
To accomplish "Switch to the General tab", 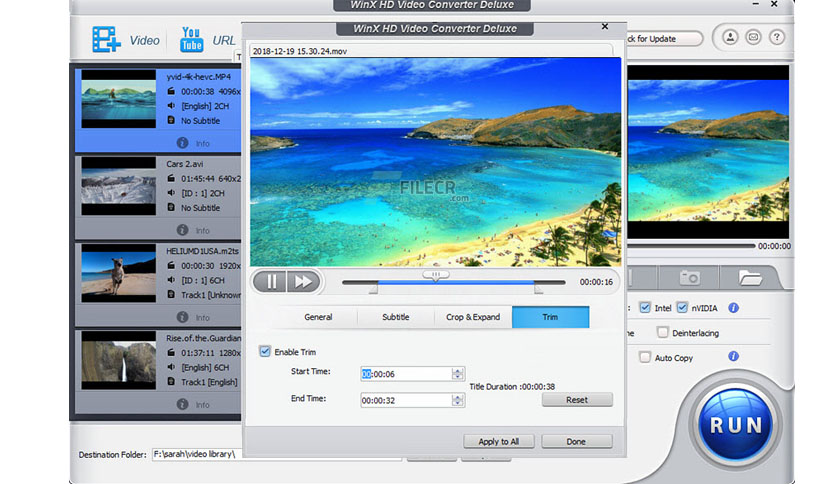I will (x=318, y=317).
